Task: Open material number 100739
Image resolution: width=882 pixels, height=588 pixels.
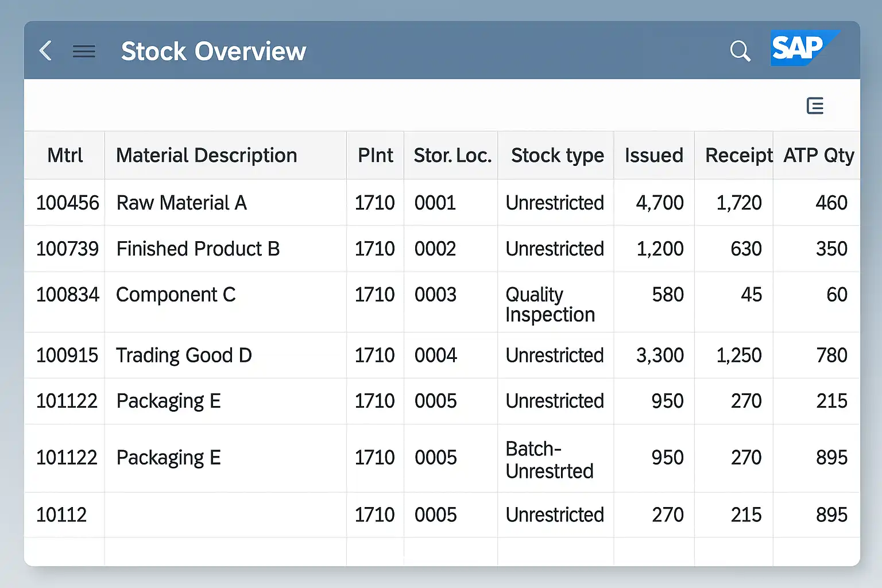Action: tap(67, 249)
